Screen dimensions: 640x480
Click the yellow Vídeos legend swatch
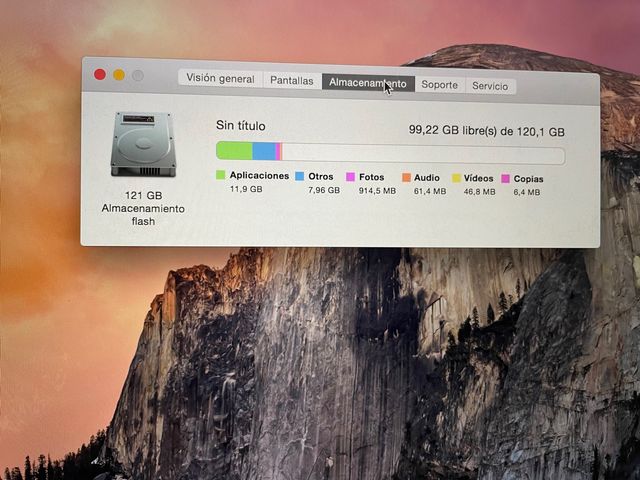(x=456, y=178)
